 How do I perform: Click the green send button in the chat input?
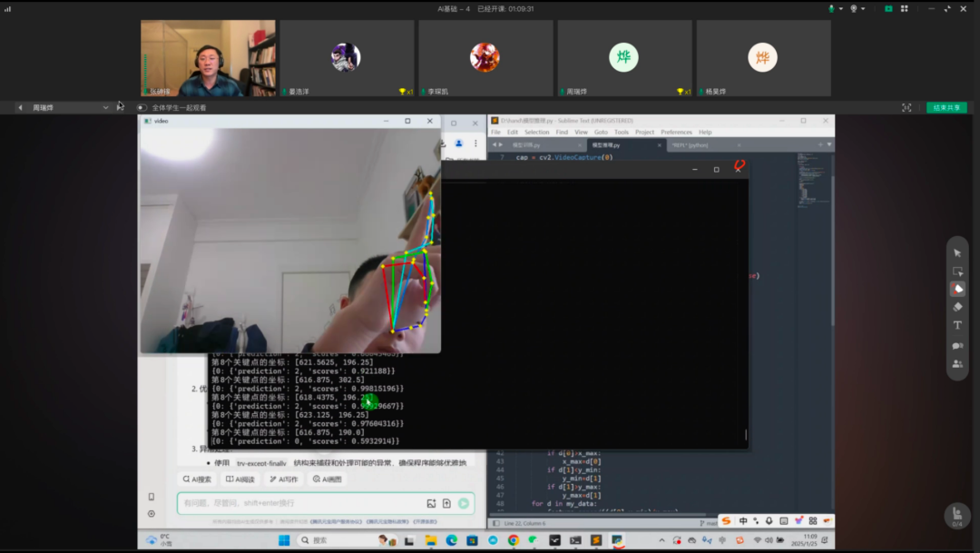coord(463,504)
